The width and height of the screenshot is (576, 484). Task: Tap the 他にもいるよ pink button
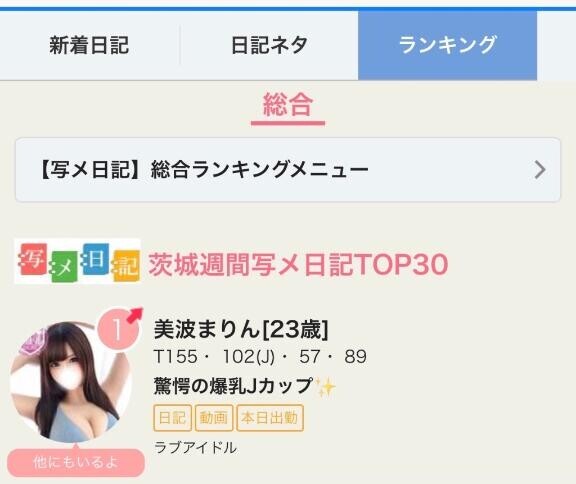(76, 463)
